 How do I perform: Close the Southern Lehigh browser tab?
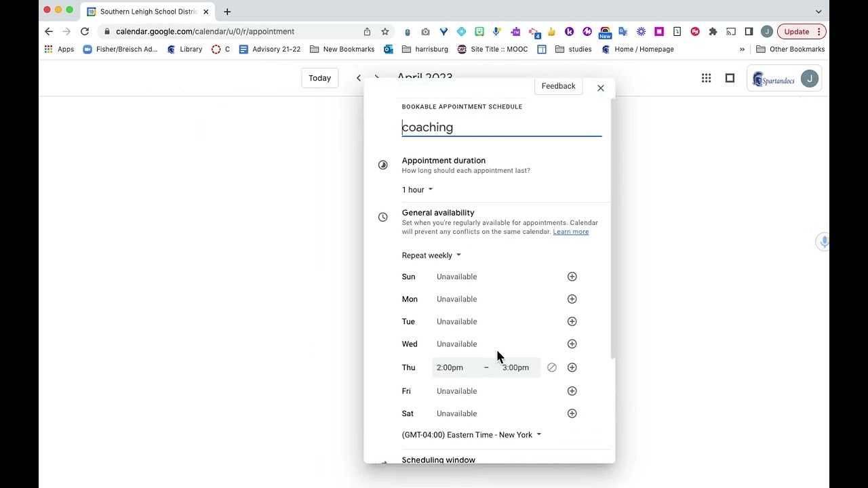[x=206, y=12]
